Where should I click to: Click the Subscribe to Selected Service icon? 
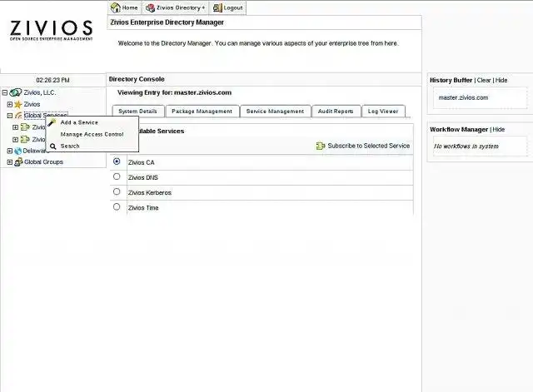coord(321,146)
